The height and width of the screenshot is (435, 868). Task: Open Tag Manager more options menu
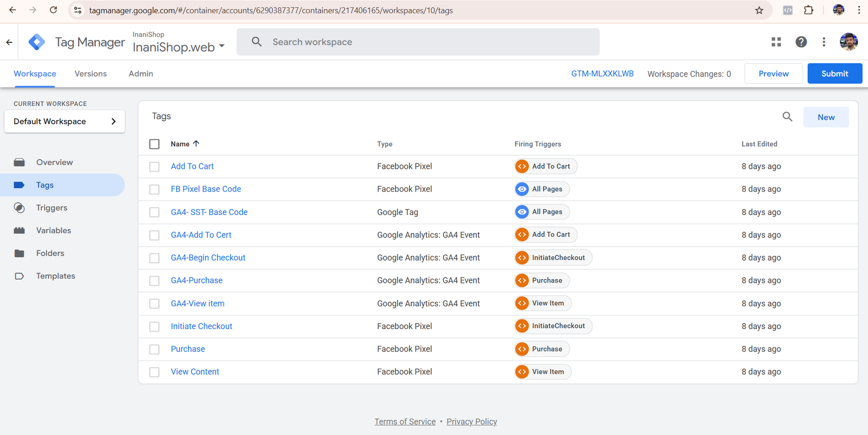click(x=824, y=42)
